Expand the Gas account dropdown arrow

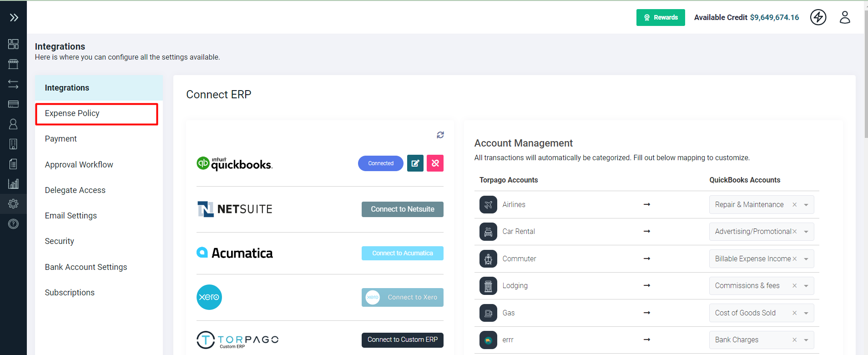click(806, 313)
